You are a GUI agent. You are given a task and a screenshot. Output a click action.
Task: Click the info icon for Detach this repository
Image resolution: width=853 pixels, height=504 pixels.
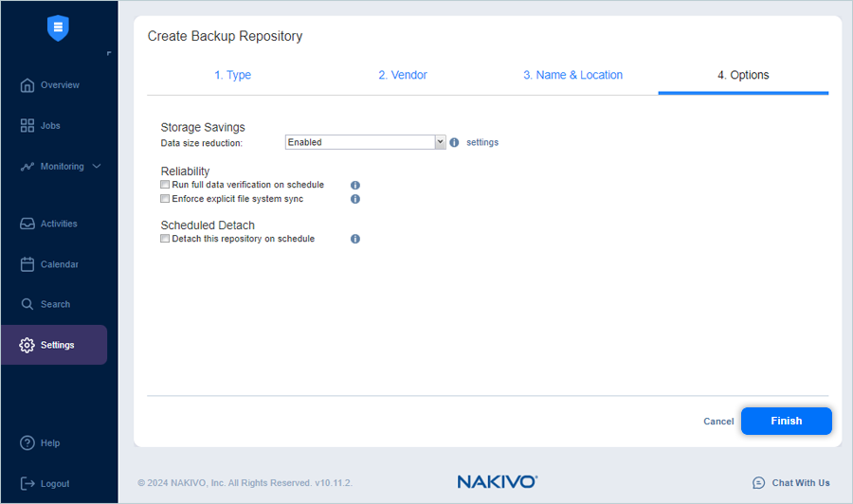point(355,239)
